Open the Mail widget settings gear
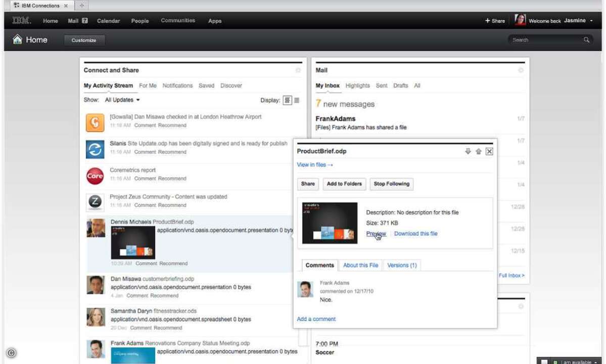The width and height of the screenshot is (606, 364). (521, 70)
